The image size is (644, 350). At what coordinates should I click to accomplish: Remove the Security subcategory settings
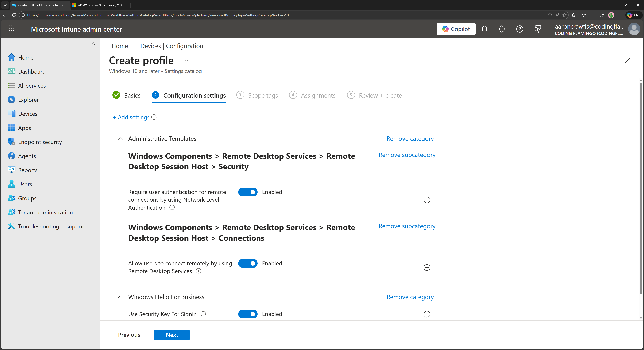[x=407, y=155]
